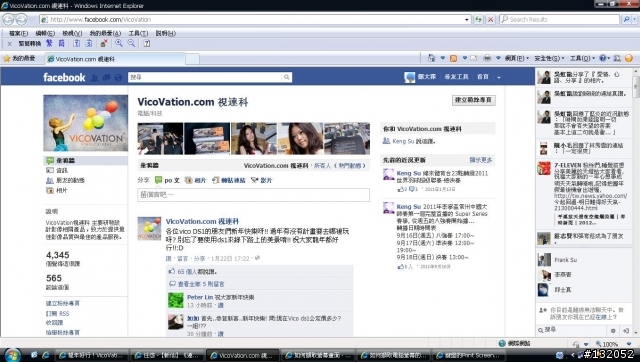Click the zoom in magnifier toolbar icon
Image resolution: width=640 pixels, height=362 pixels.
coord(119,43)
